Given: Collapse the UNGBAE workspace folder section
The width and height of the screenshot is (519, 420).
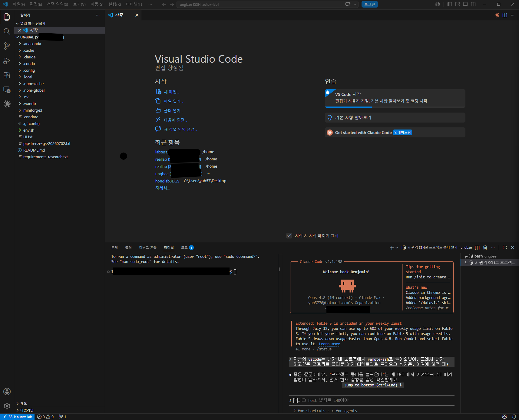Looking at the screenshot, I should [x=59, y=37].
